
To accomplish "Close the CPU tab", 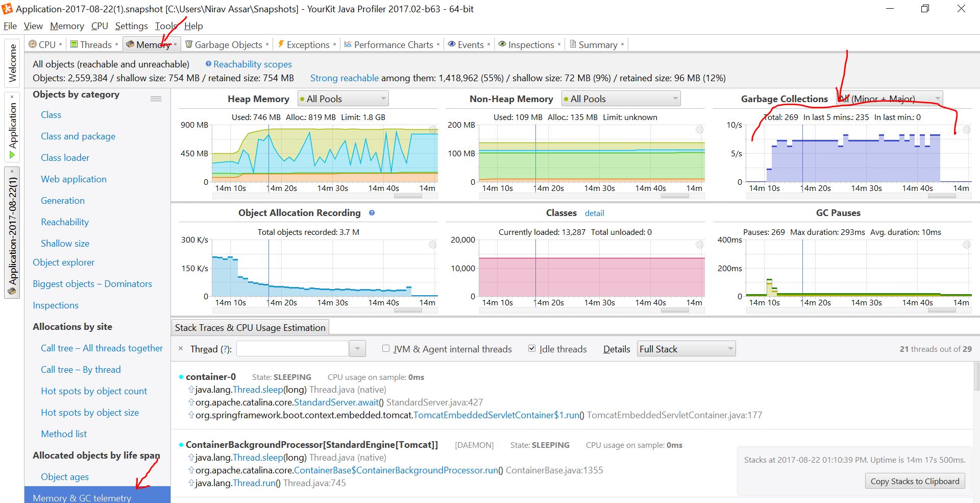I will point(60,44).
